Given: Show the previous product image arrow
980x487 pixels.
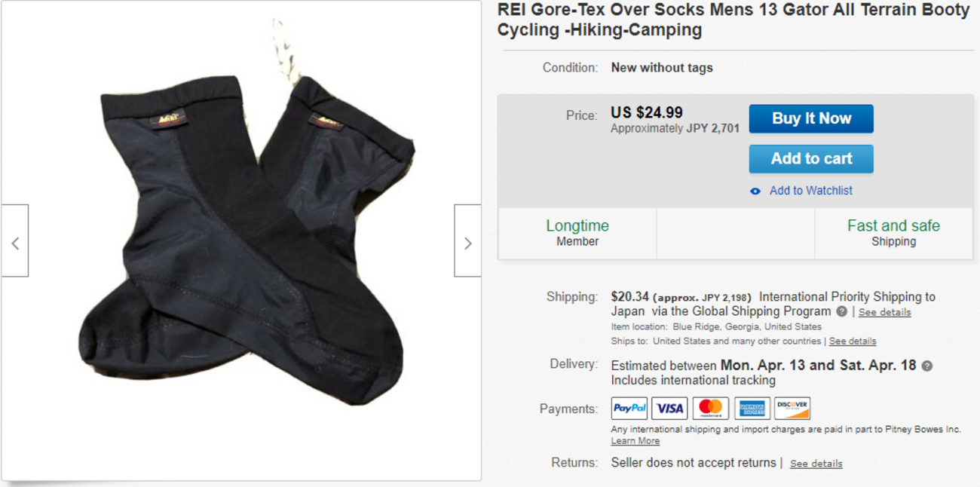Looking at the screenshot, I should click(x=15, y=243).
